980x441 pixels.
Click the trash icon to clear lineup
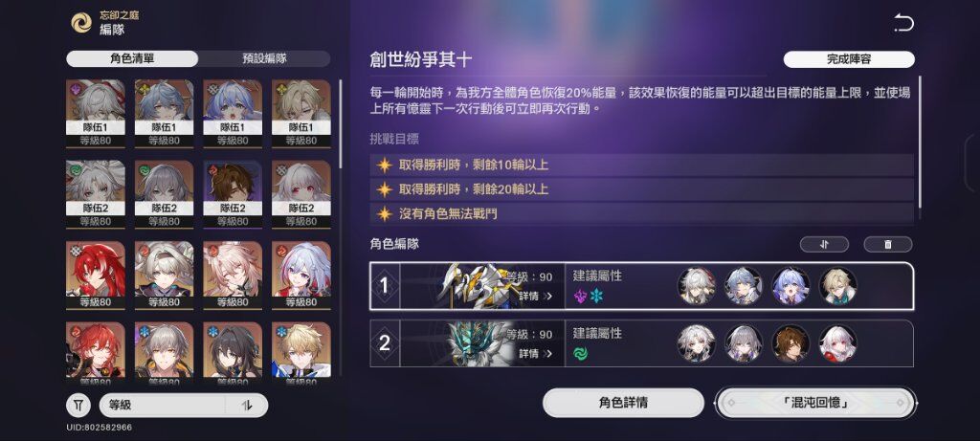click(887, 244)
